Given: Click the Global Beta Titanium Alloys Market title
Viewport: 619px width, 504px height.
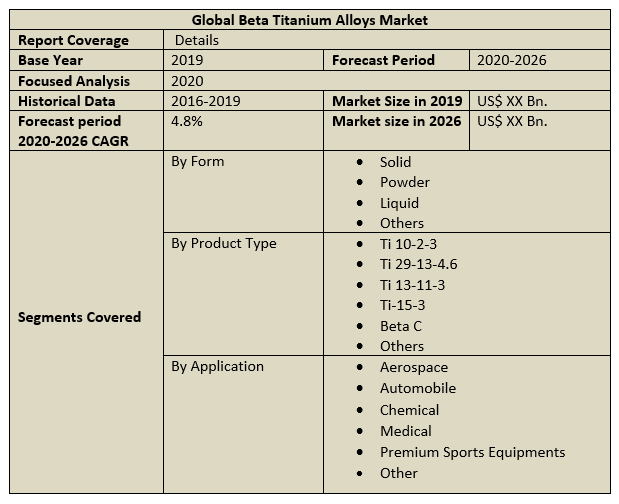Looking at the screenshot, I should pyautogui.click(x=309, y=20).
